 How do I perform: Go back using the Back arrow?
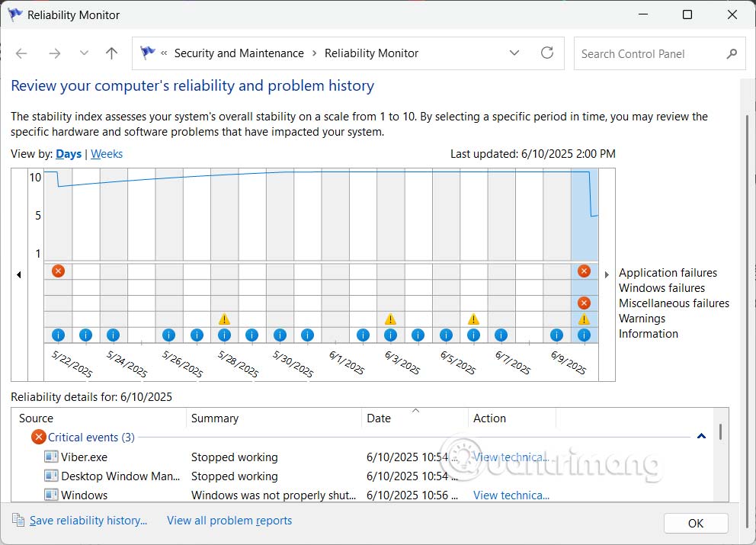21,53
